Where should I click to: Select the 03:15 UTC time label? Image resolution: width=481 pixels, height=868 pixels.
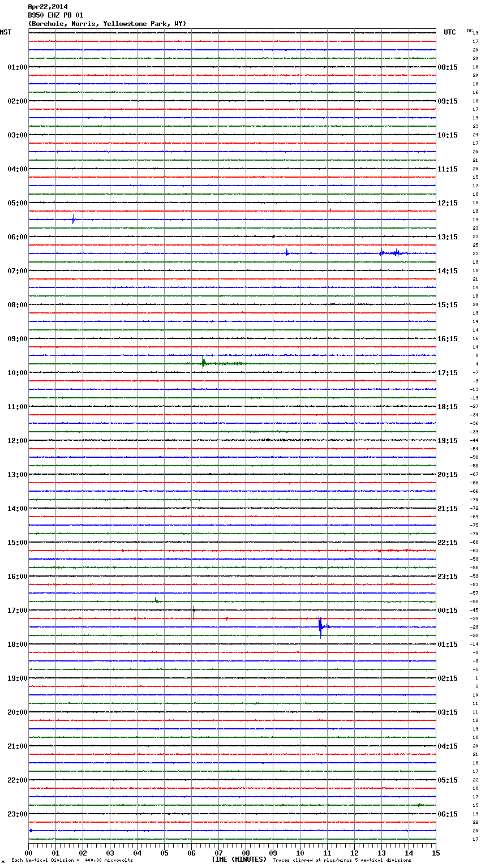448,712
